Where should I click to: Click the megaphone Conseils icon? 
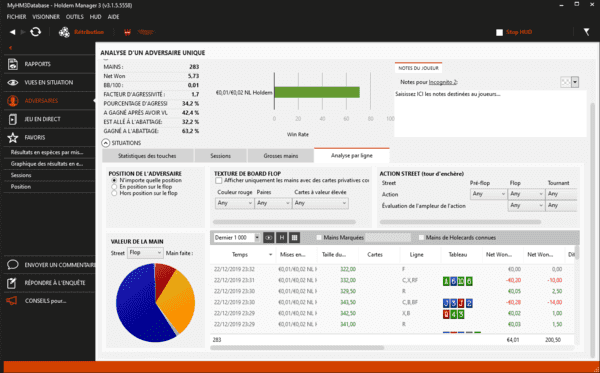12,301
